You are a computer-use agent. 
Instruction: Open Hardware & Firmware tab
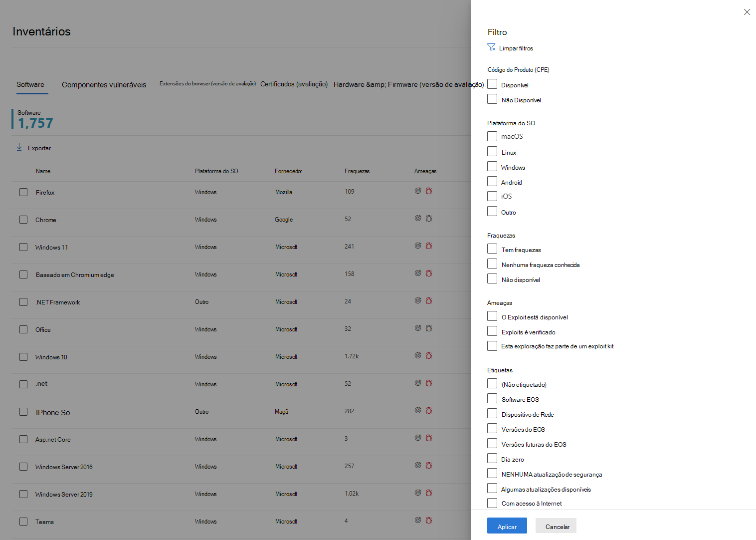click(x=408, y=84)
